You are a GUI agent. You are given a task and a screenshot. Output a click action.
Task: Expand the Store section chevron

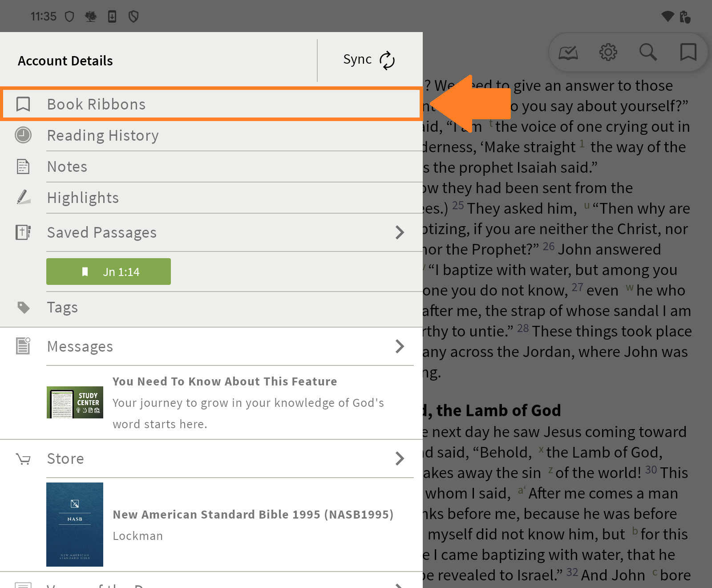[x=400, y=458]
